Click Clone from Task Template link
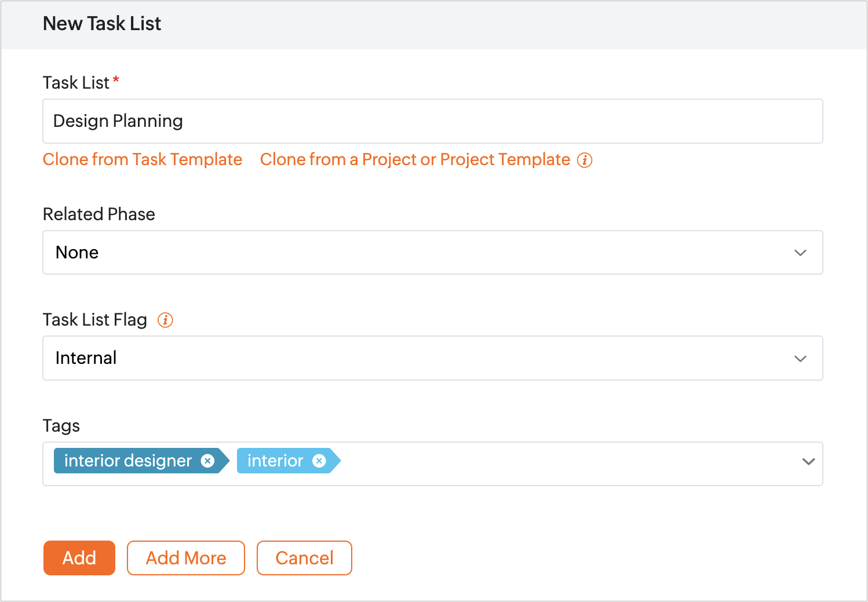 click(x=143, y=159)
